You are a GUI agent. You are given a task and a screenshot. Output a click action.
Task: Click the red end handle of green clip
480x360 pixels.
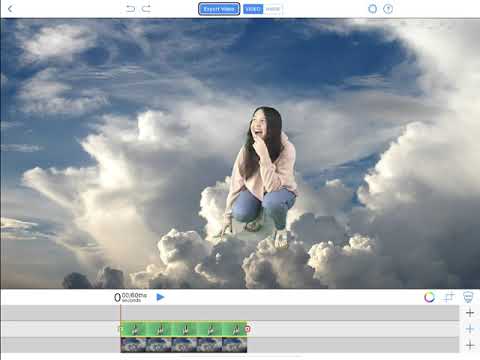[x=248, y=329]
